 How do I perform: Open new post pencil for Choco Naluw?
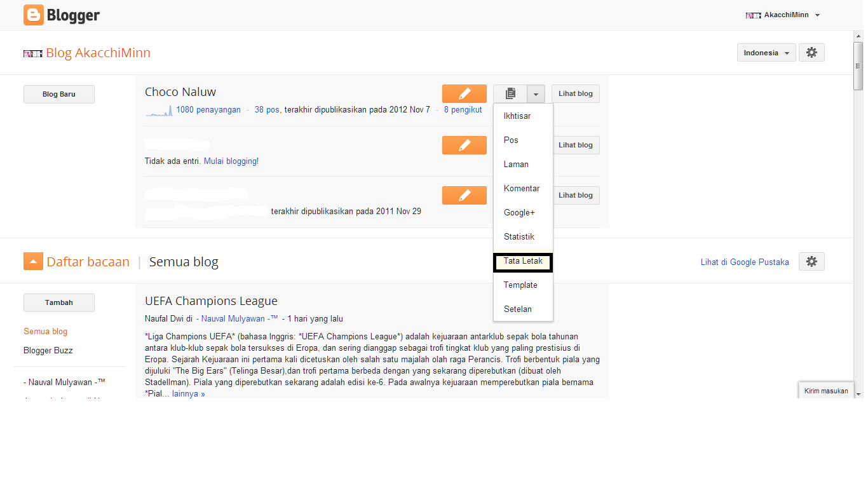[x=465, y=93]
